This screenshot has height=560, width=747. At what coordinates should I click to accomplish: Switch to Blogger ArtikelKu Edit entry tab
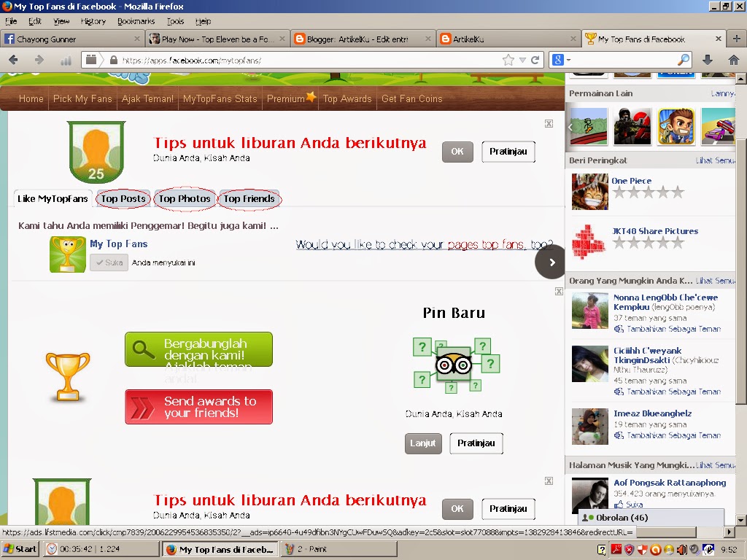tap(363, 39)
